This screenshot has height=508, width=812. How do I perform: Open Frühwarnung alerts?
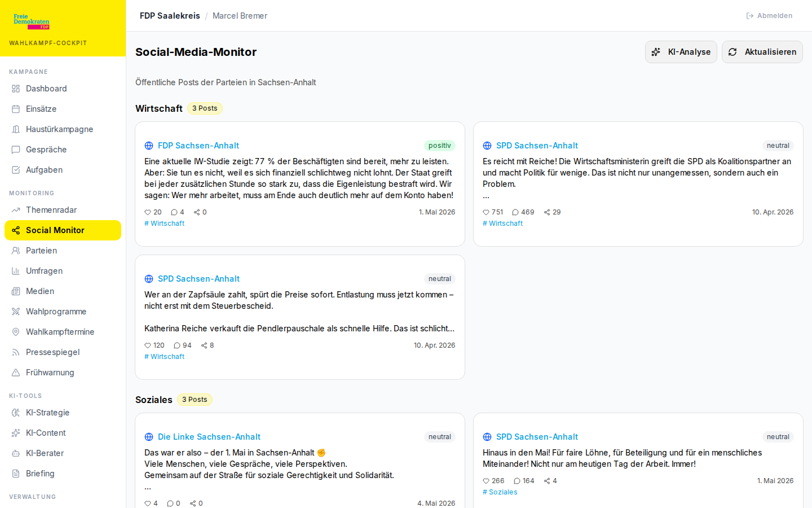point(63,373)
